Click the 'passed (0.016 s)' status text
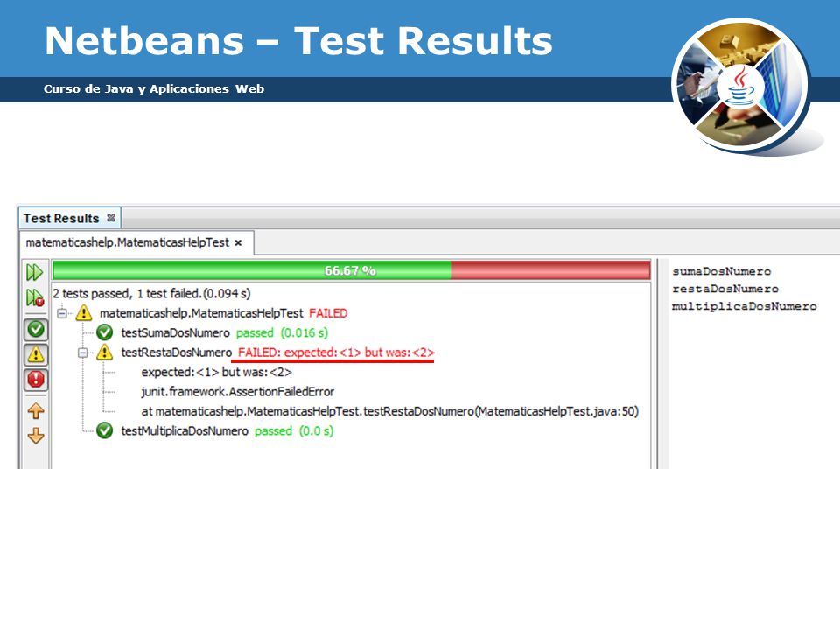Image resolution: width=840 pixels, height=630 pixels. (282, 332)
